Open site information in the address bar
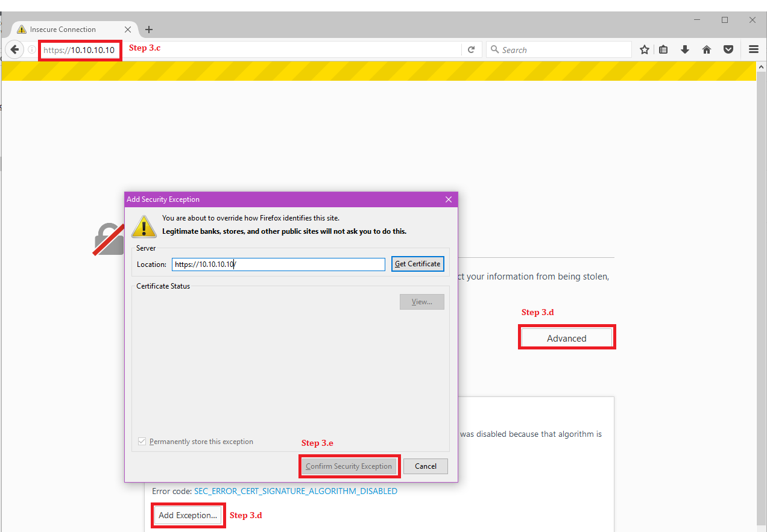The image size is (767, 532). (x=31, y=49)
